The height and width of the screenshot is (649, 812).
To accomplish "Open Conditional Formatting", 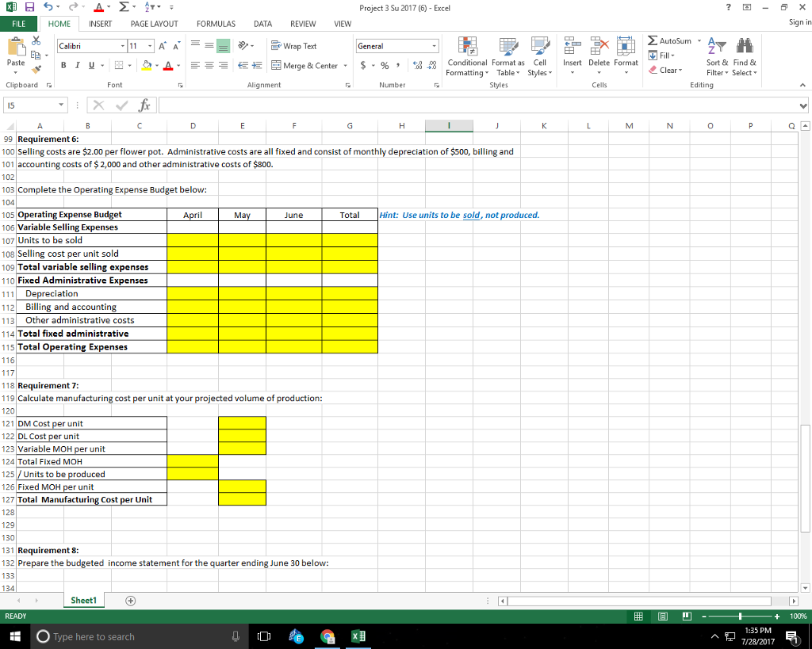I will pos(467,57).
